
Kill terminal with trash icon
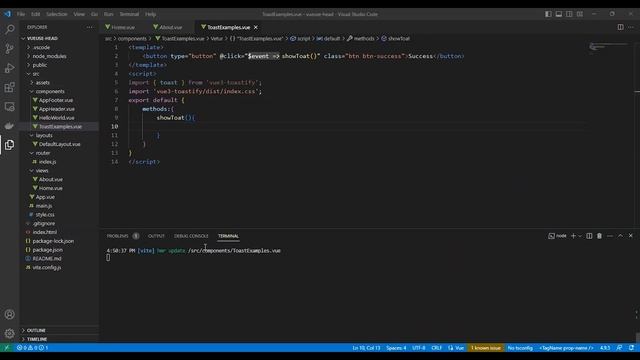click(x=599, y=236)
